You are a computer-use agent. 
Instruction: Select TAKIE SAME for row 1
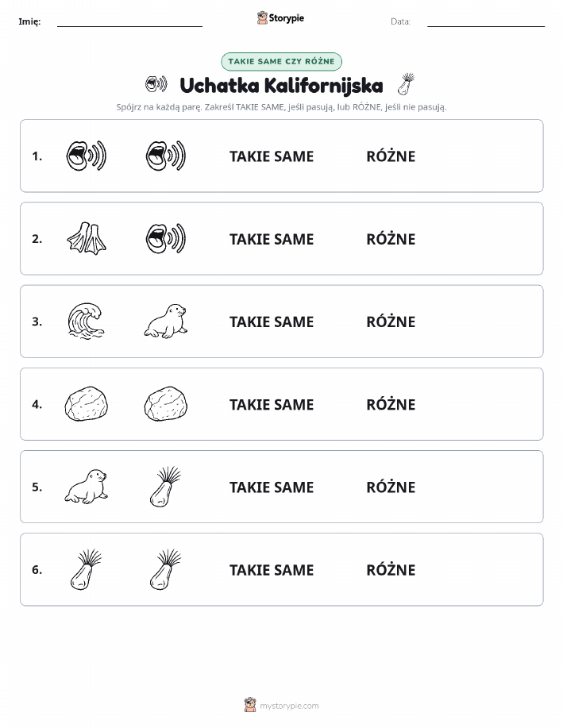272,156
